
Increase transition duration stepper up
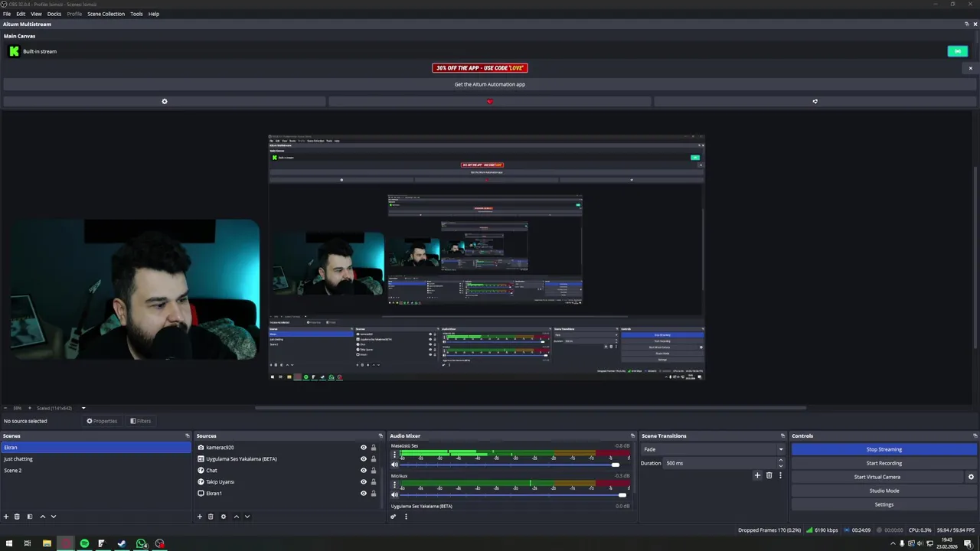pos(780,460)
